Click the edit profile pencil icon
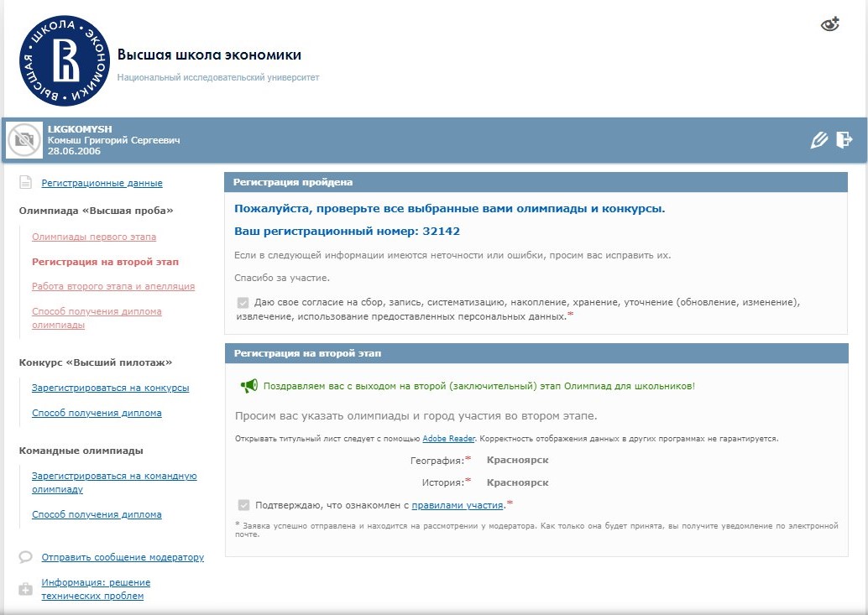The width and height of the screenshot is (868, 615). pyautogui.click(x=818, y=140)
